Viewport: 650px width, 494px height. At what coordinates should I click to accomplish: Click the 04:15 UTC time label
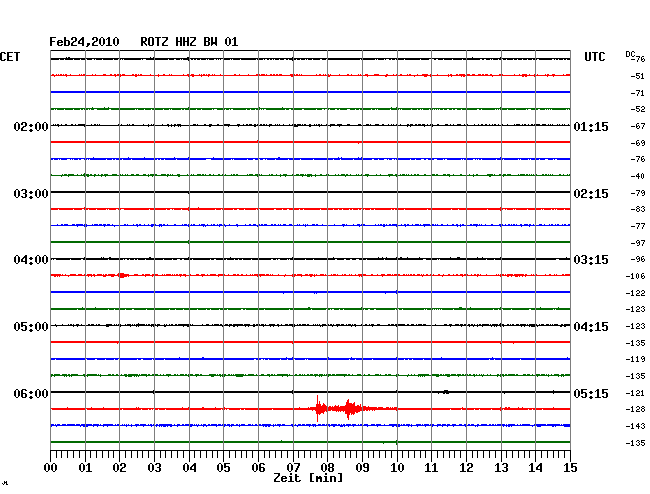tap(591, 327)
